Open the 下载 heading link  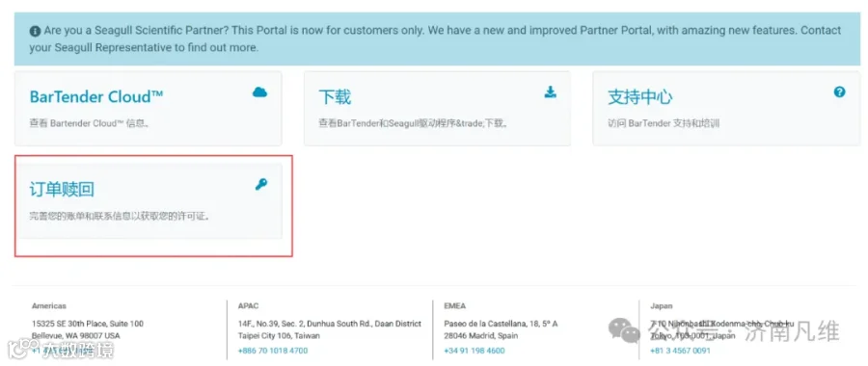(335, 97)
